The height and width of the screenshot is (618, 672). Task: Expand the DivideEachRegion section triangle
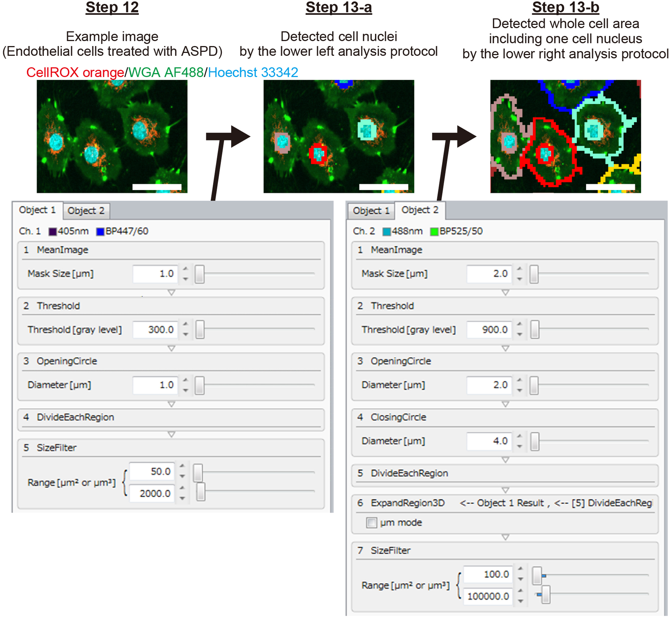(171, 435)
